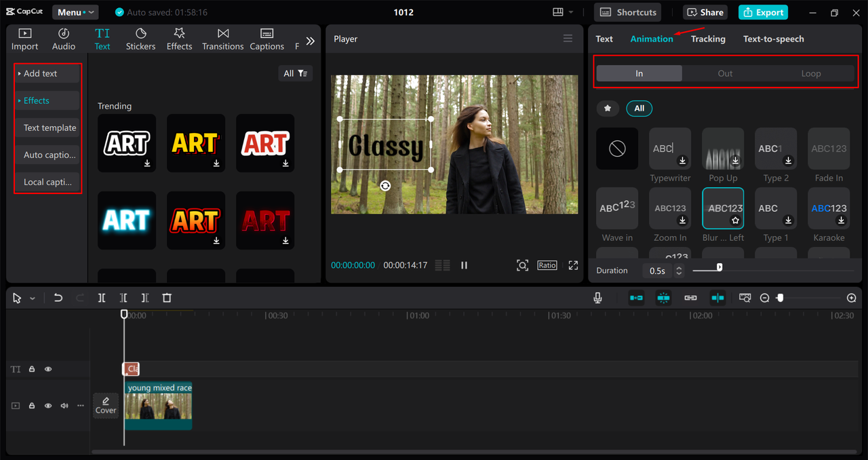Screen dimensions: 868x460
Task: Select the Typewriter animation
Action: (670, 149)
